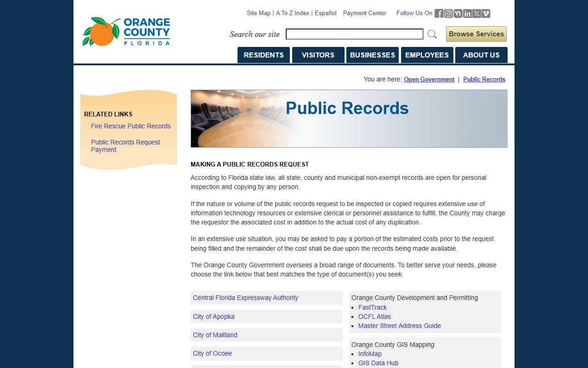
Task: Open Central Florida Expressway Authority link
Action: coord(246,298)
